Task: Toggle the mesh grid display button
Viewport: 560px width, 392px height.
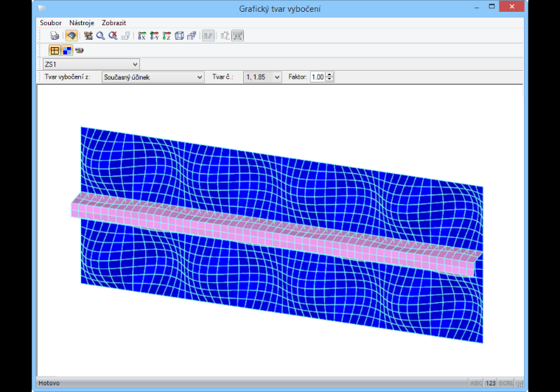Action: point(55,50)
